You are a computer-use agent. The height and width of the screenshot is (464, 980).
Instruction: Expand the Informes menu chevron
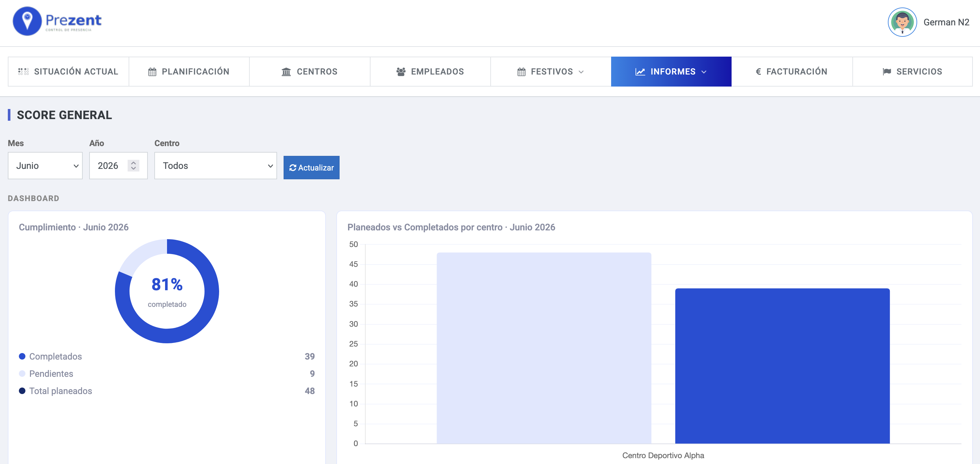pos(704,72)
